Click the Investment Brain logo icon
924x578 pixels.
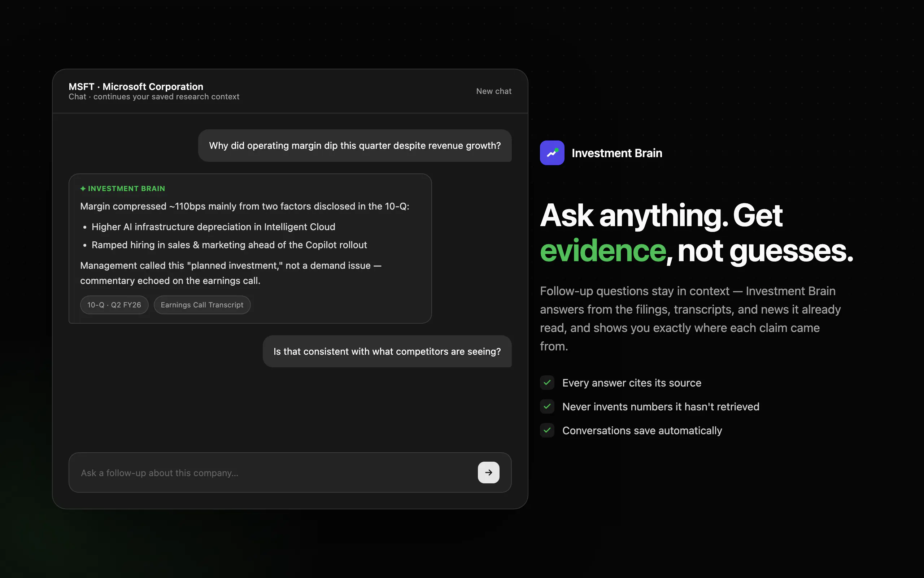pos(552,153)
